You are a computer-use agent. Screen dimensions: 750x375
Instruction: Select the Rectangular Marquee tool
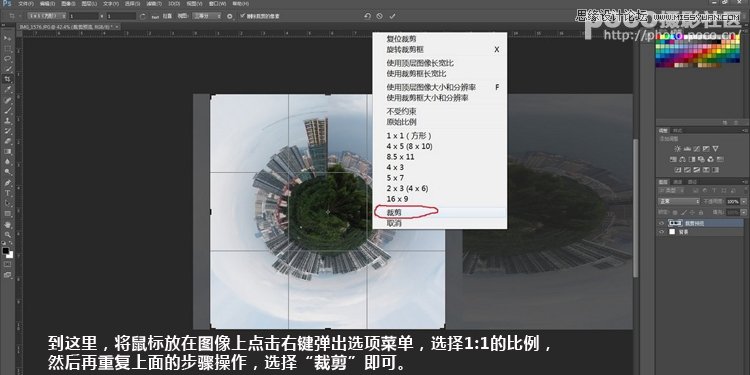click(8, 49)
